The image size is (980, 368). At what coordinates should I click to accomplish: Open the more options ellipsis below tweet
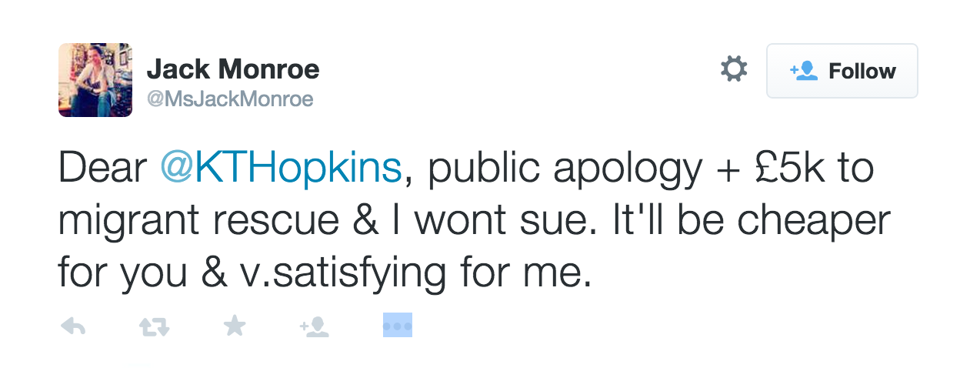click(x=397, y=326)
